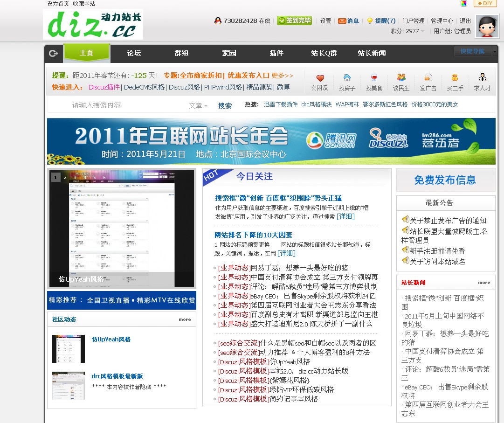Image resolution: width=504 pixels, height=423 pixels.
Task: Go to 门户管理 portal management
Action: pos(414,21)
